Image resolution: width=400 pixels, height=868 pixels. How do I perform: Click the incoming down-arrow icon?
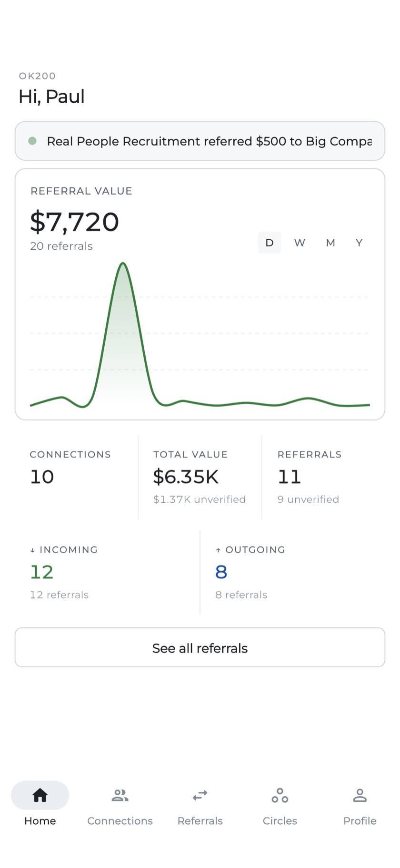coord(32,550)
